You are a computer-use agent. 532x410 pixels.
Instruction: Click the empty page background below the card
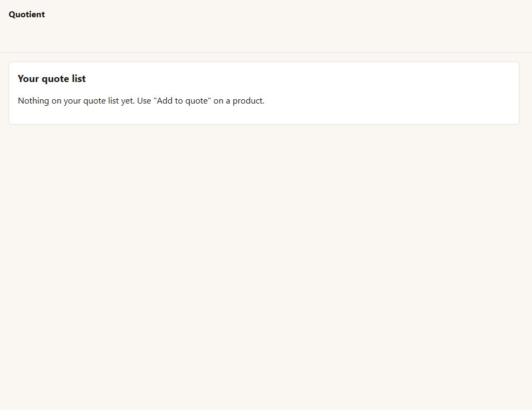point(266,265)
